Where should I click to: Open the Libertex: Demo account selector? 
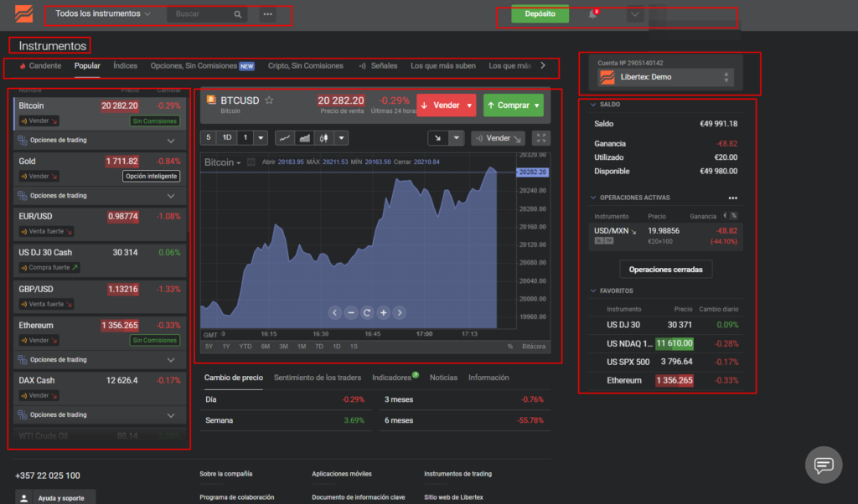[664, 77]
